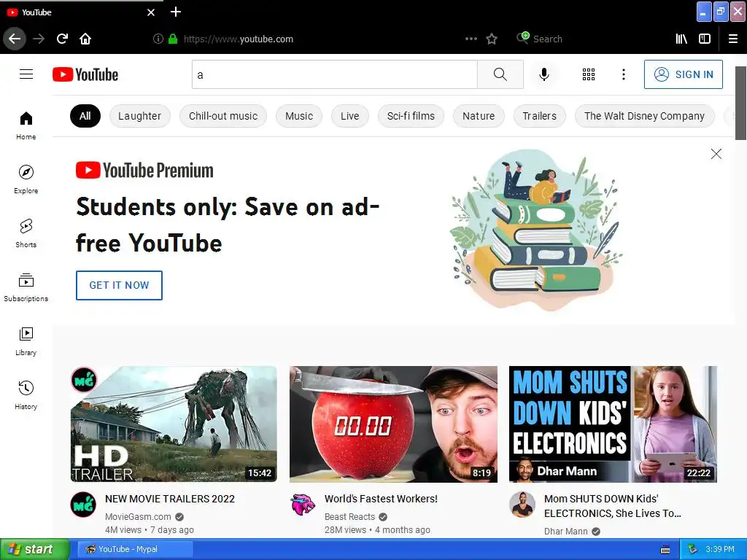This screenshot has height=560, width=747.
Task: Select the Trailers filter chip
Action: tap(539, 116)
